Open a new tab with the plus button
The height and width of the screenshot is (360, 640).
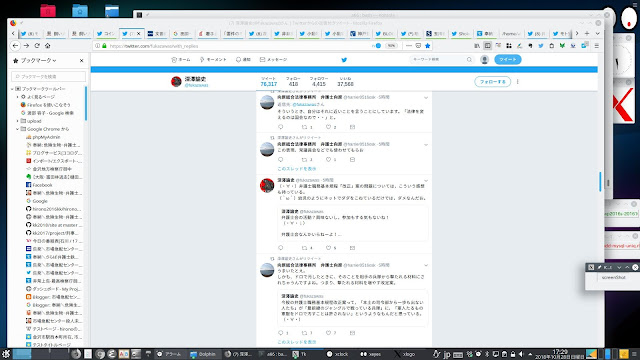click(x=587, y=33)
